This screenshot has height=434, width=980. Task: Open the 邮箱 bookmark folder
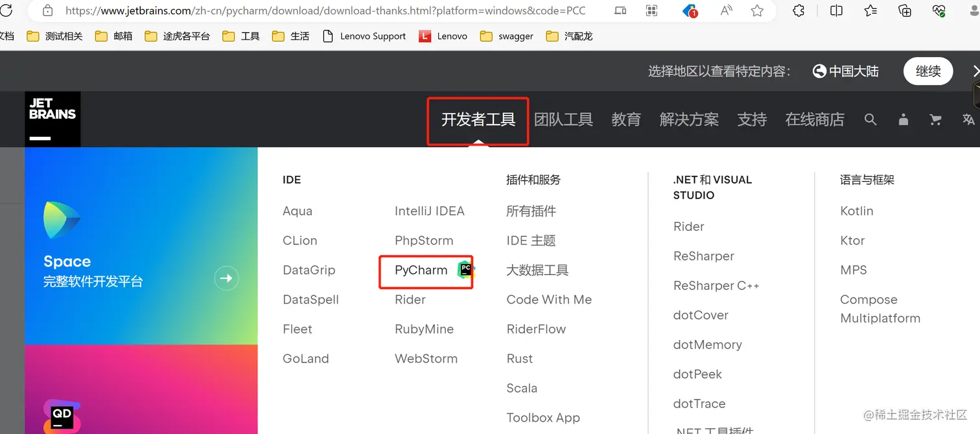click(x=113, y=36)
